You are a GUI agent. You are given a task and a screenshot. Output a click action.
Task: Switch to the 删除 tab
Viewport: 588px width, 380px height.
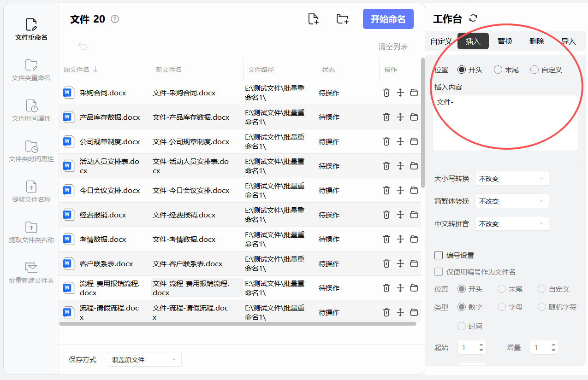pos(537,41)
